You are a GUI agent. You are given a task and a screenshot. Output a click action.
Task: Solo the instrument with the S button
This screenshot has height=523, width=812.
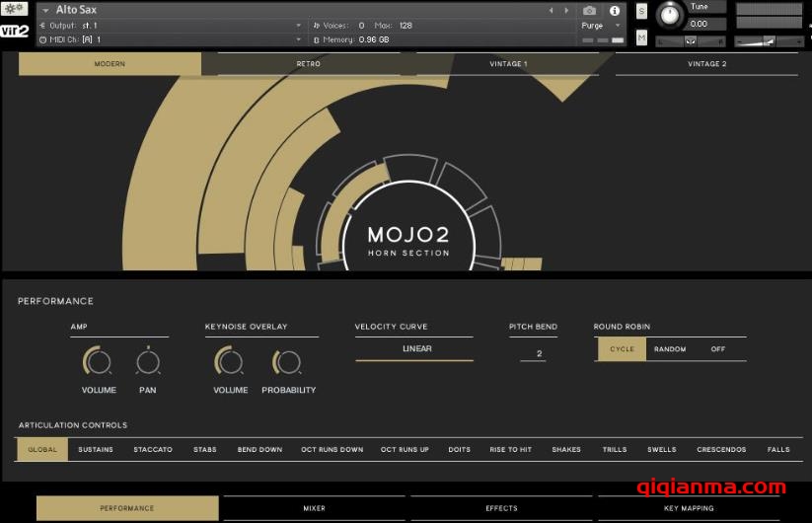[x=641, y=11]
